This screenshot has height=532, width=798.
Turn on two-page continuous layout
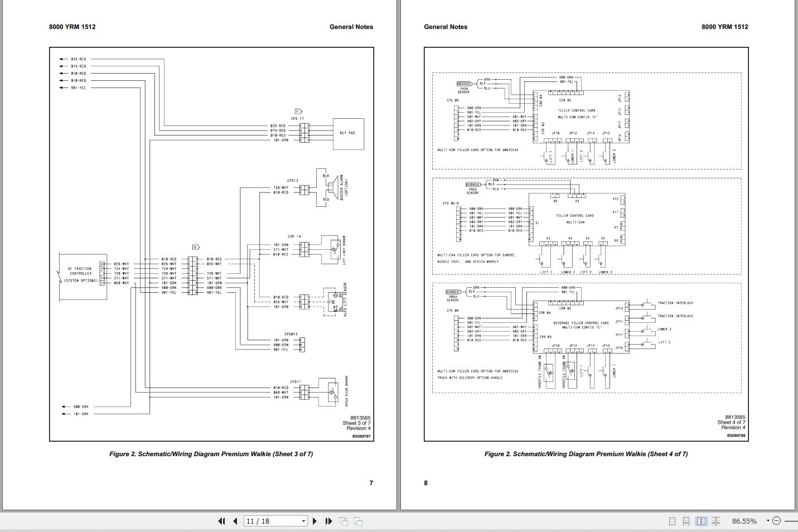coord(716,521)
